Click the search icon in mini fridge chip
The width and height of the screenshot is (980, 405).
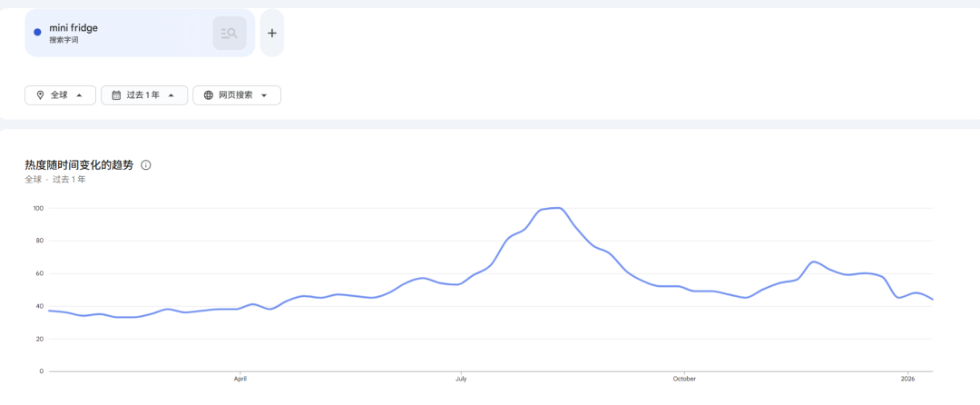click(229, 34)
